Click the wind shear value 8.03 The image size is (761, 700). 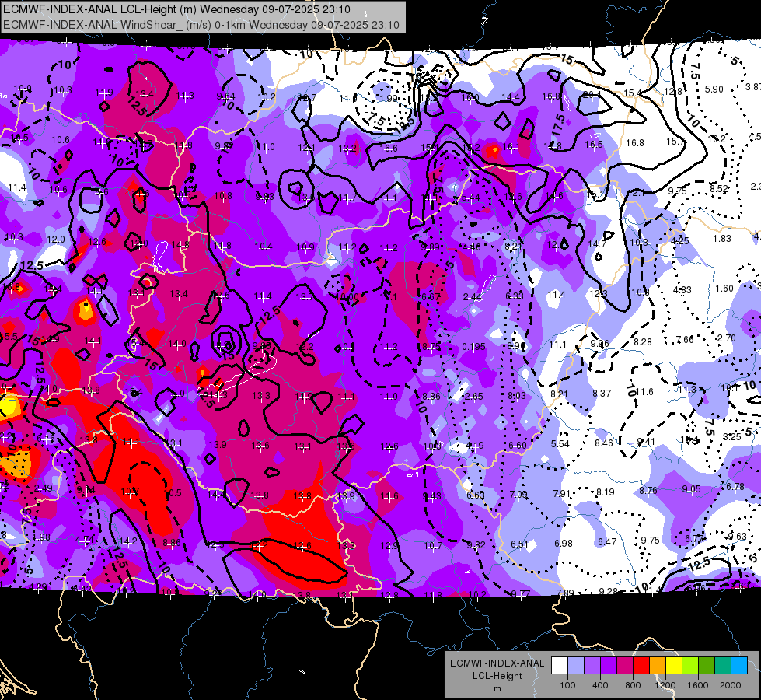pyautogui.click(x=516, y=396)
